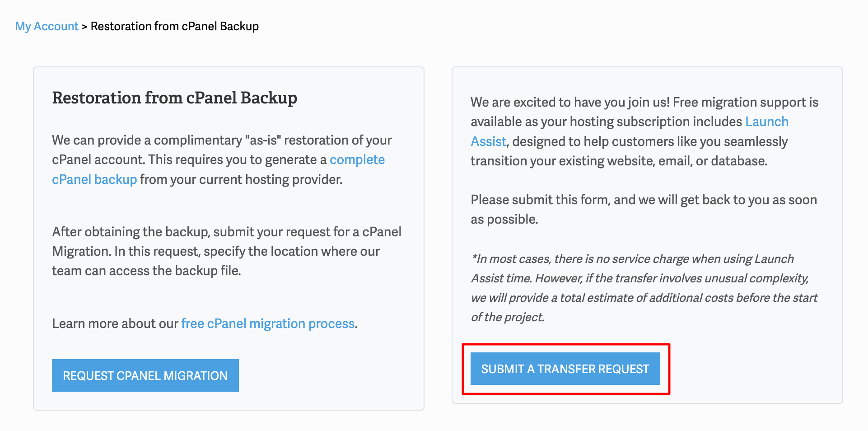868x431 pixels.
Task: Click the bold 'Restoration from cPanel Backup' heading
Action: tap(174, 98)
